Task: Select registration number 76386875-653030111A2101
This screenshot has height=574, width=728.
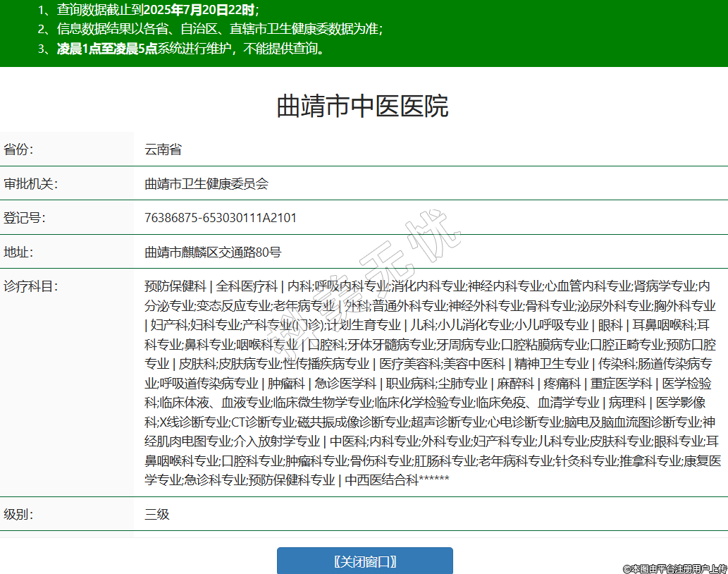Action: coord(221,218)
